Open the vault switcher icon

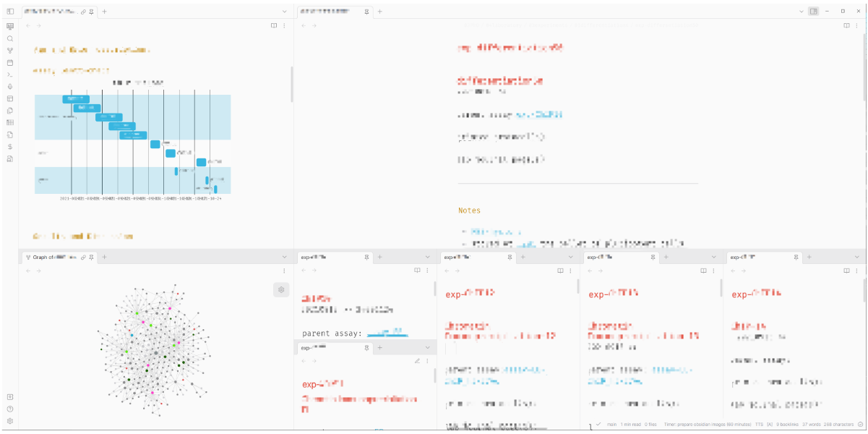coord(10,397)
